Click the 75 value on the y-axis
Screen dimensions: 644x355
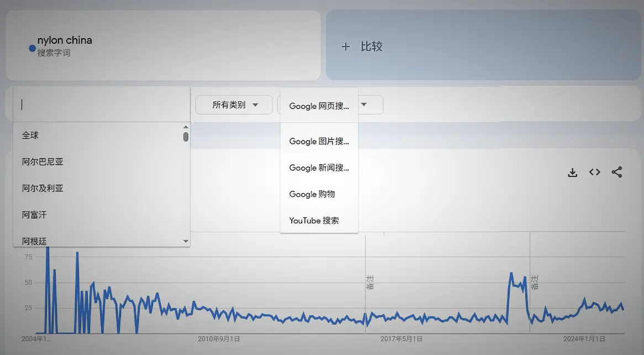coord(28,257)
